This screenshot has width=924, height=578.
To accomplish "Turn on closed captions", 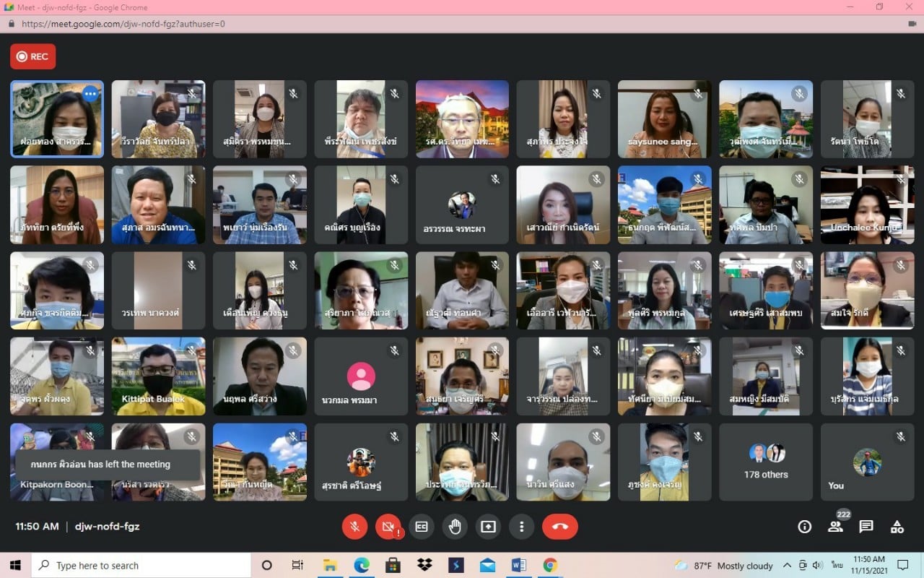I will coord(421,527).
